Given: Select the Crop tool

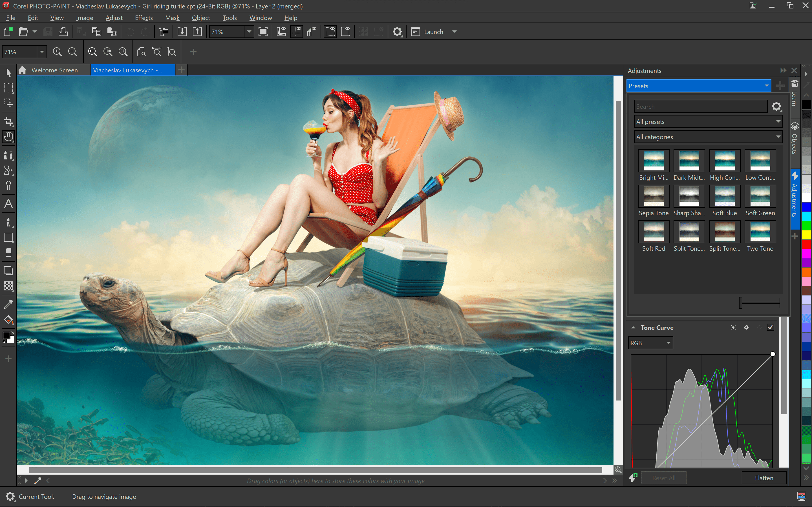Looking at the screenshot, I should coord(8,121).
